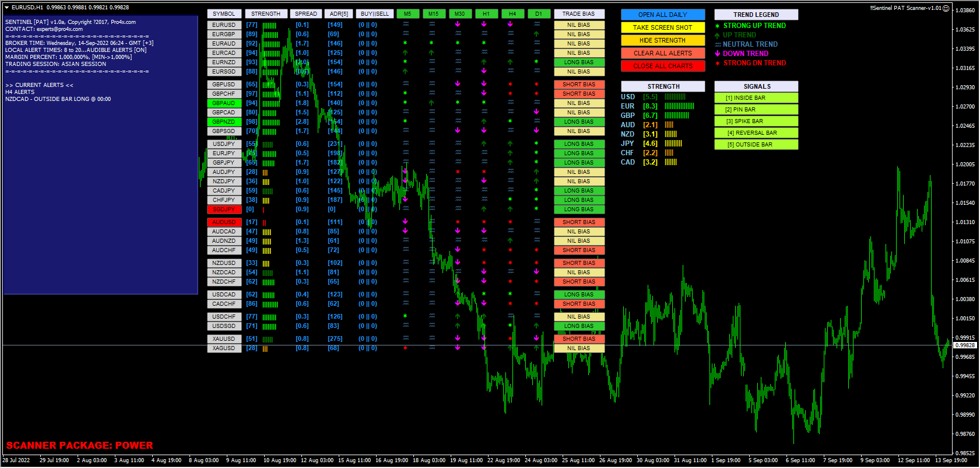Open the green highlighted GBPNZD symbol

tap(224, 122)
